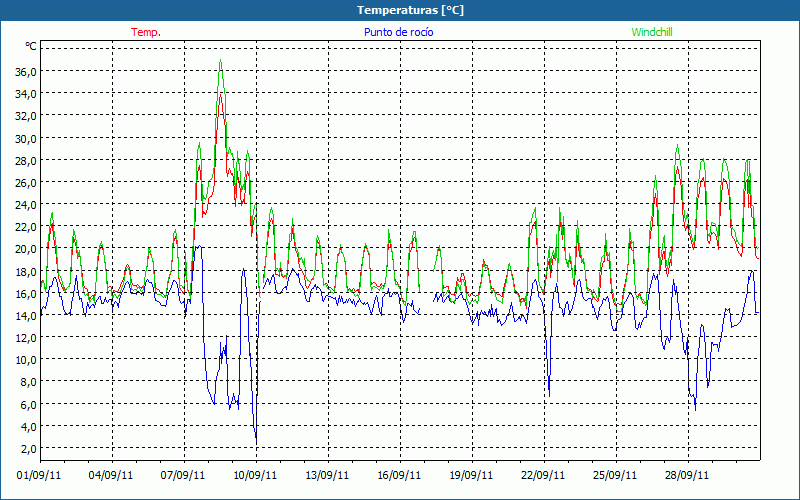Select the 4,0 y-axis value

click(x=29, y=427)
